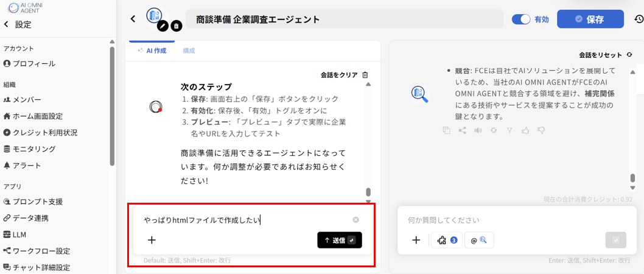The height and width of the screenshot is (274, 644).
Task: Click the アカウント section label
Action: tap(18, 49)
